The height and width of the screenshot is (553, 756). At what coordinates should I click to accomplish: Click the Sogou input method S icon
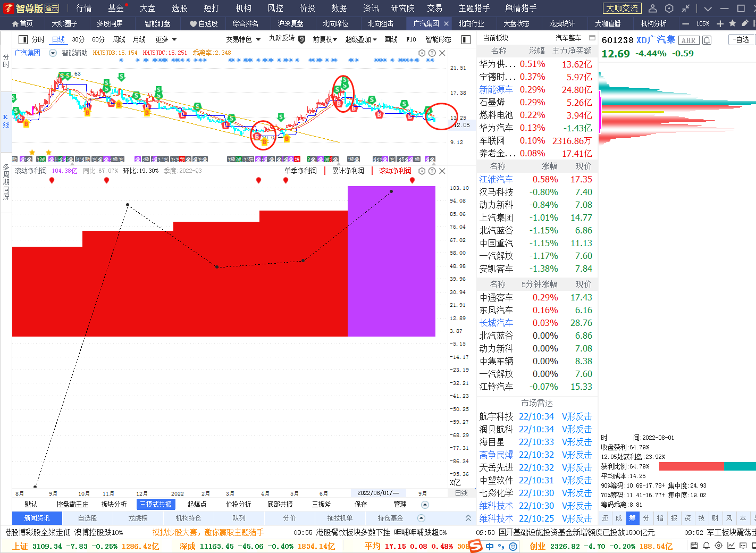coord(475,546)
